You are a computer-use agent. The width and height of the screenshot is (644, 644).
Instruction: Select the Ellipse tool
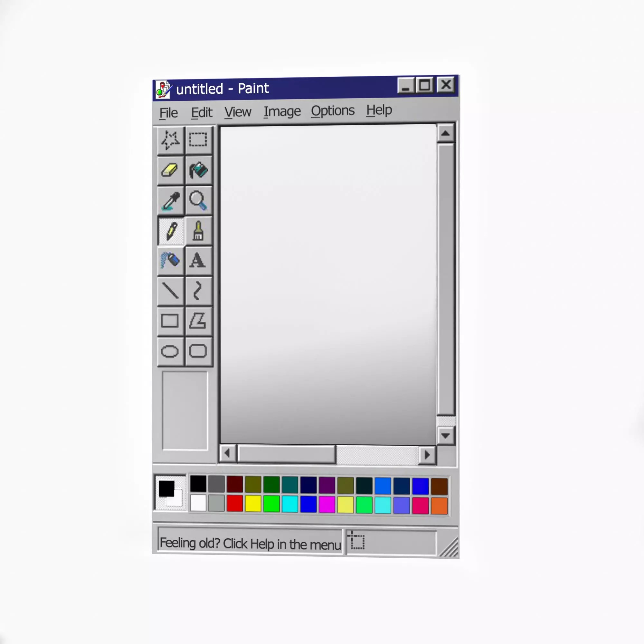click(170, 351)
